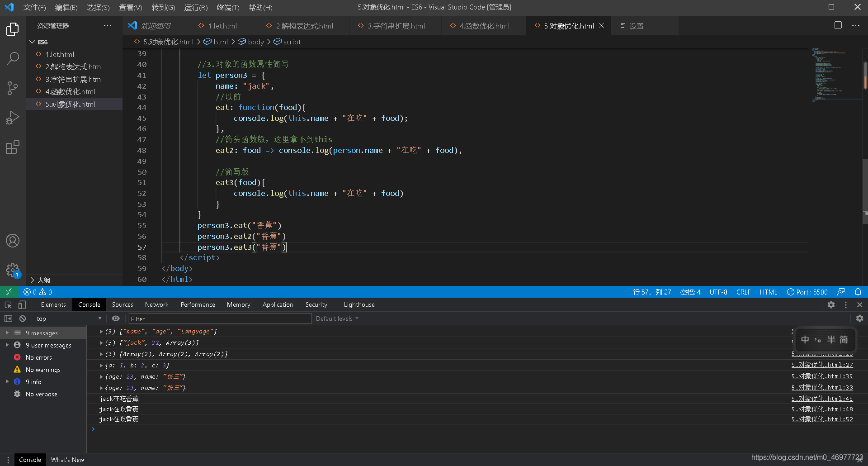Expand the {a: 1, b: 2, c: 3} object log

(x=101, y=366)
